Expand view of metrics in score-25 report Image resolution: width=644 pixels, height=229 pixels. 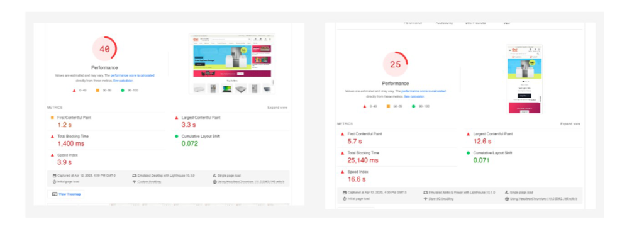570,124
